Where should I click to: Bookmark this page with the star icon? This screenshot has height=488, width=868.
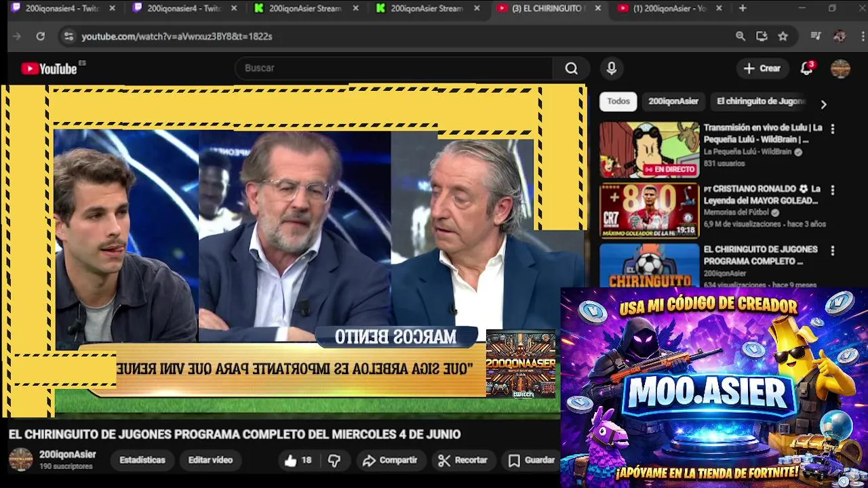click(x=783, y=37)
